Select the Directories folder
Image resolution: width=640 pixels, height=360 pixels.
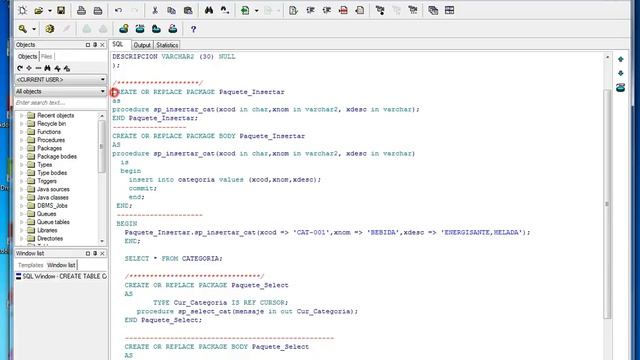point(50,238)
